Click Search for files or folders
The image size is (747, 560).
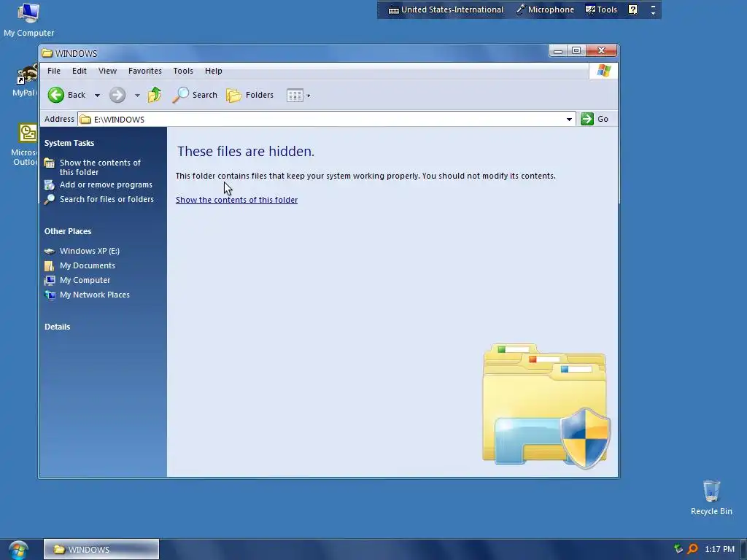pyautogui.click(x=107, y=199)
